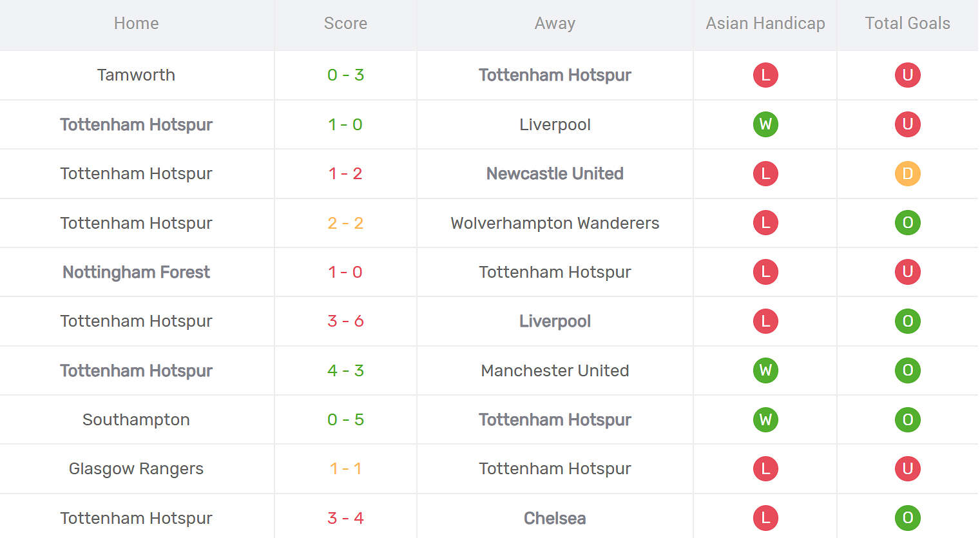
Task: Click the Asian Handicap column header
Action: 765,24
